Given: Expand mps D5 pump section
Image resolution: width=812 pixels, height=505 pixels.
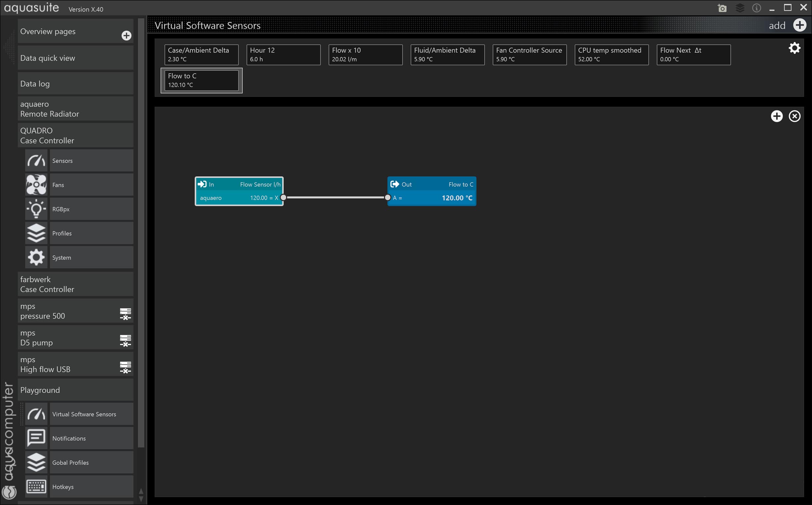Looking at the screenshot, I should pos(75,338).
